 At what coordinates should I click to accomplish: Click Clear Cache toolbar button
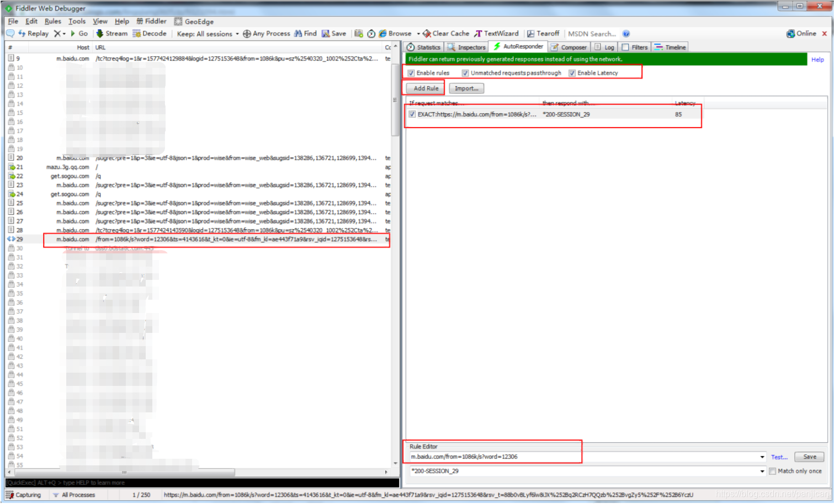click(446, 34)
